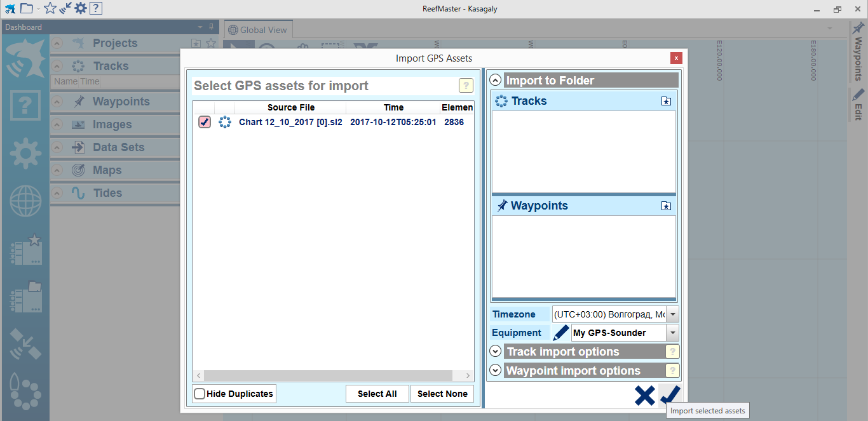Click the star icon on the Projects header
Screen dimensions: 868x421
pyautogui.click(x=211, y=43)
